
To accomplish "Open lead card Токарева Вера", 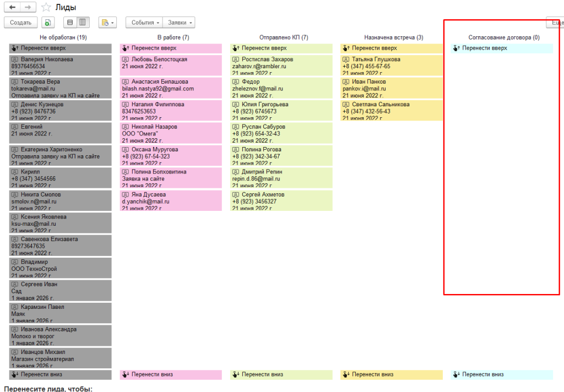I will [61, 88].
